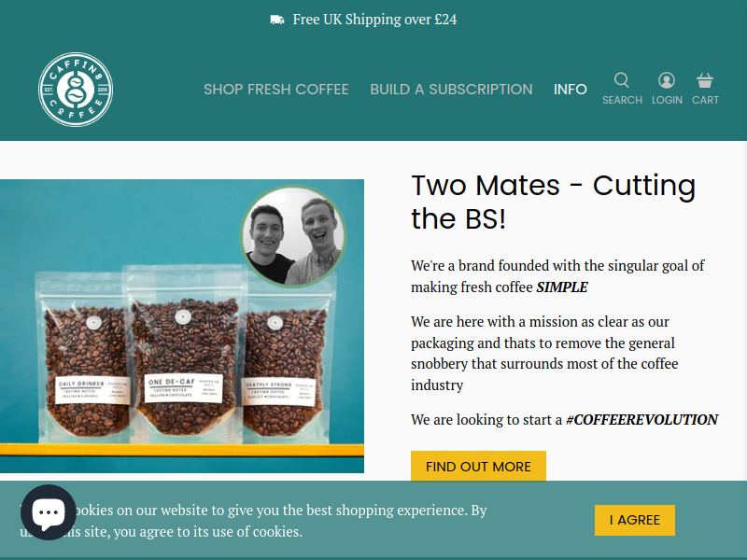Go to Build a Subscription
This screenshot has height=560, width=747.
[451, 89]
